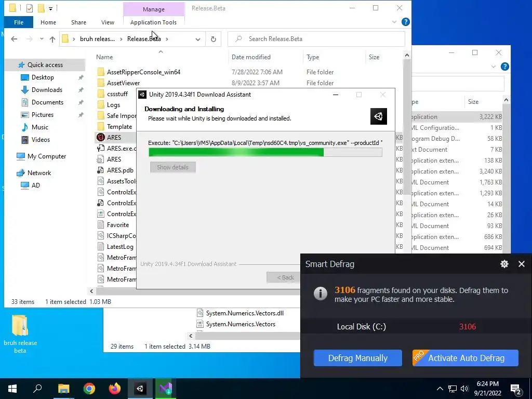Go up one folder level

(52, 39)
